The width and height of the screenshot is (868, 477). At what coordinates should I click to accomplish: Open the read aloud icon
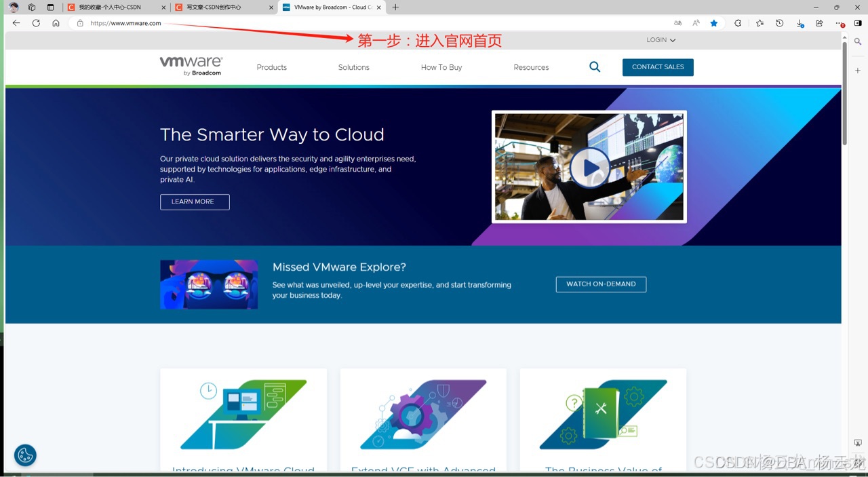click(696, 23)
